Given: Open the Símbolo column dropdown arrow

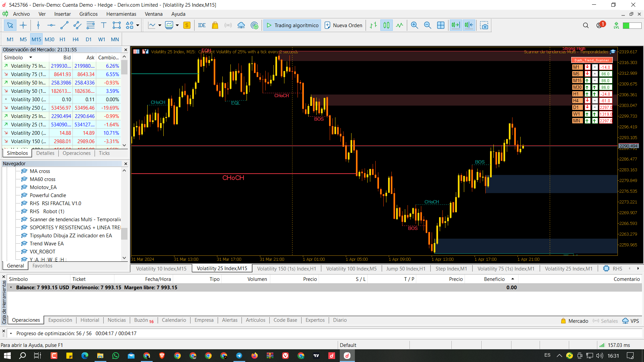Looking at the screenshot, I should coord(31,58).
